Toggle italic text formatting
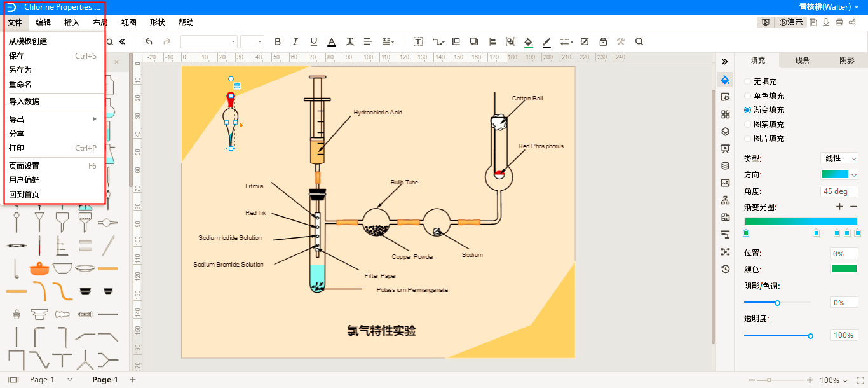Viewport: 868px width, 388px height. click(x=295, y=41)
